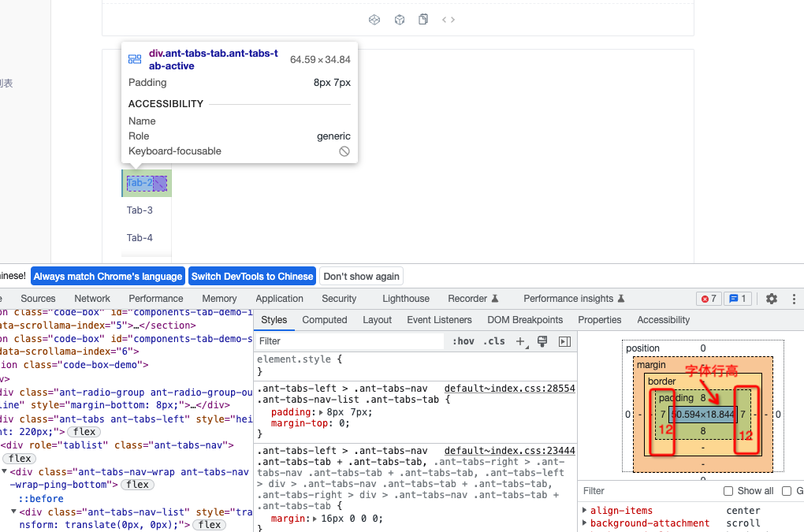Click Don't show again button
804x532 pixels.
pyautogui.click(x=362, y=277)
